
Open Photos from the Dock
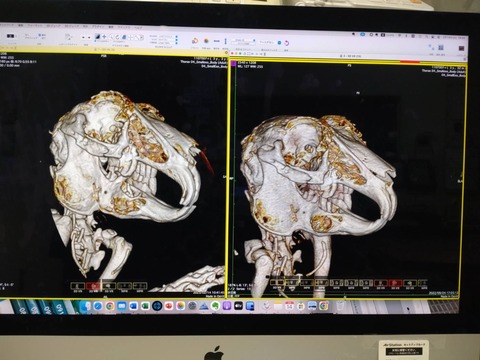tap(180, 306)
